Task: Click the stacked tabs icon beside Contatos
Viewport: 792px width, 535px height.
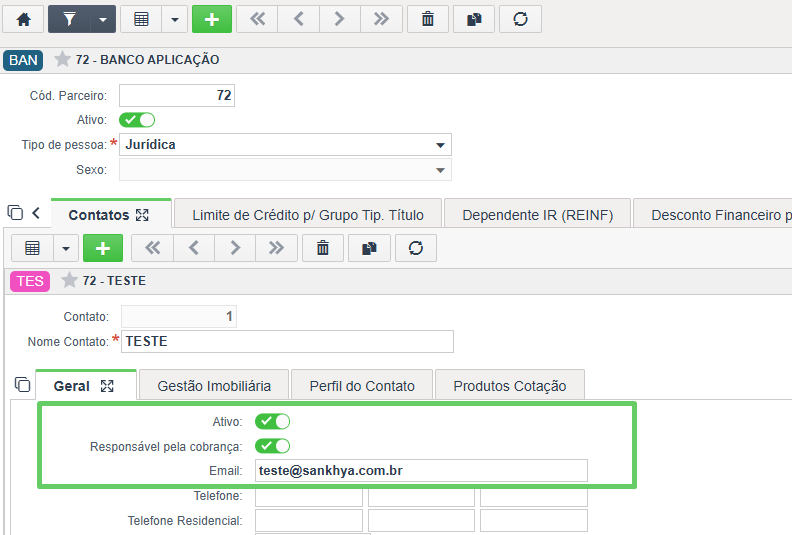Action: point(15,212)
